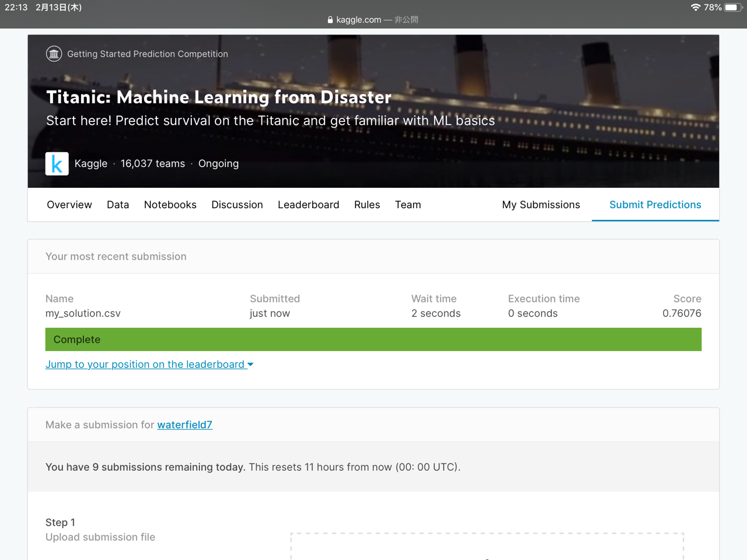This screenshot has height=560, width=747.
Task: Click the 9 submissions remaining notice
Action: 145,467
